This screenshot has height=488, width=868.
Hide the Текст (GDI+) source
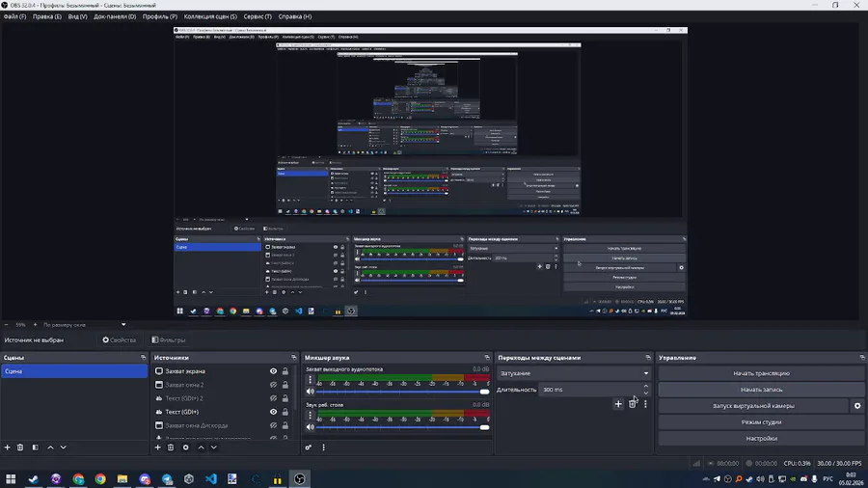pos(274,412)
